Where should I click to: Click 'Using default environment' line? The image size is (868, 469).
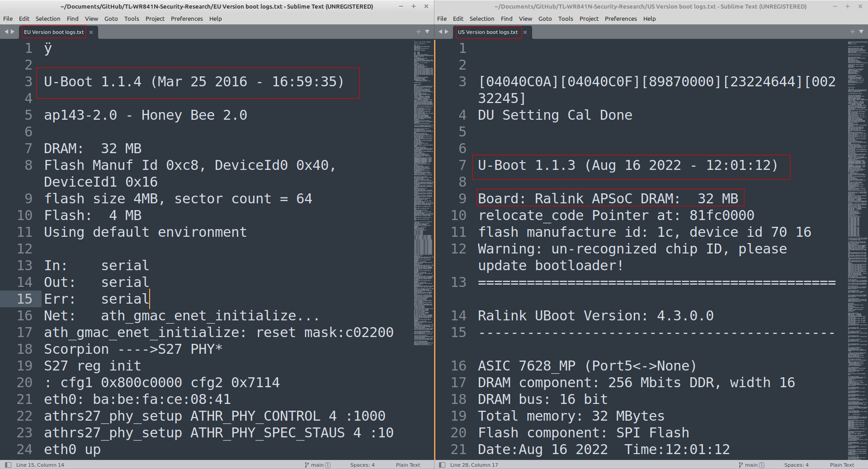click(146, 232)
